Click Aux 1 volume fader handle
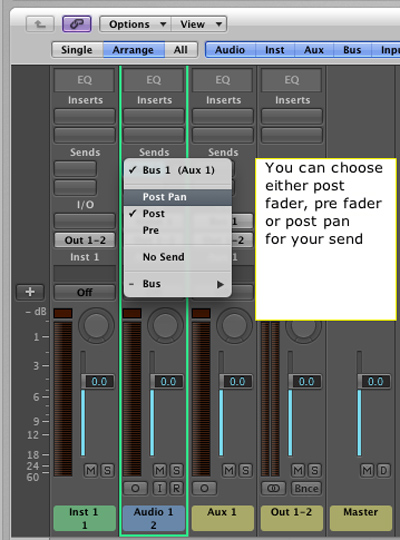The height and width of the screenshot is (540, 400). (236, 382)
